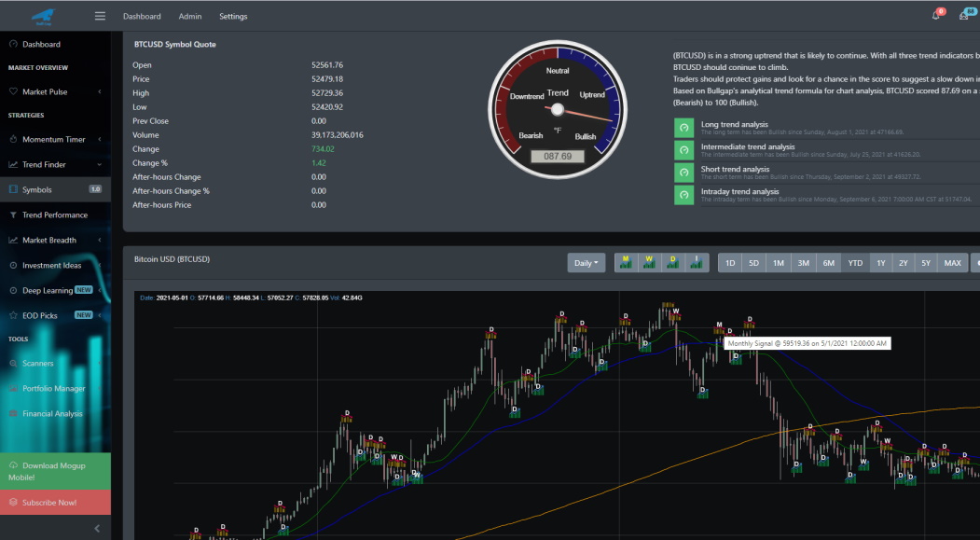Open Admin in the top navigation
Image resolution: width=980 pixels, height=540 pixels.
[x=190, y=16]
